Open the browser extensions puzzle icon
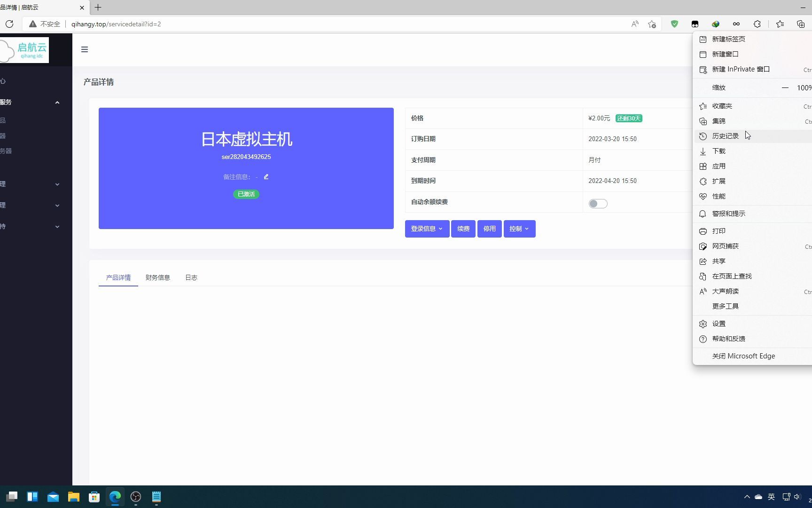 click(x=757, y=24)
